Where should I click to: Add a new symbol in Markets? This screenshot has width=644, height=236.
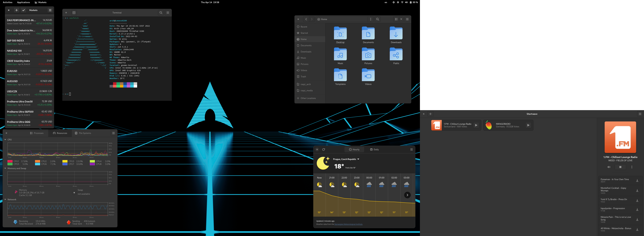[17, 10]
